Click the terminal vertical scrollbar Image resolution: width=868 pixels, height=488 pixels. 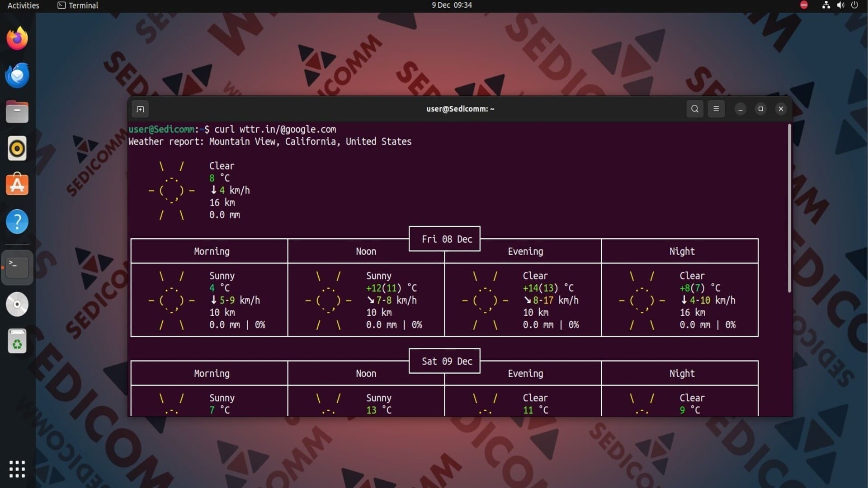pyautogui.click(x=789, y=208)
